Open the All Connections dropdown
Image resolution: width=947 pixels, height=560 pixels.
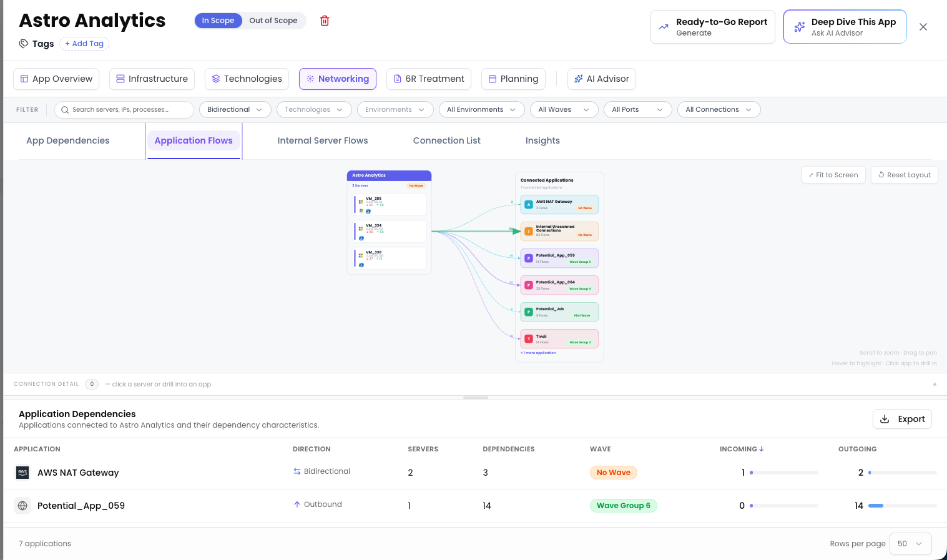[719, 110]
